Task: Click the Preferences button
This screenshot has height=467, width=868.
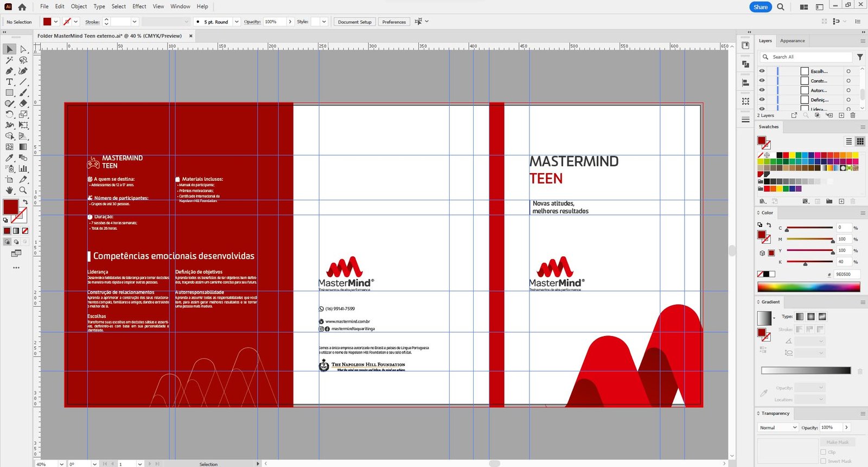Action: point(394,22)
